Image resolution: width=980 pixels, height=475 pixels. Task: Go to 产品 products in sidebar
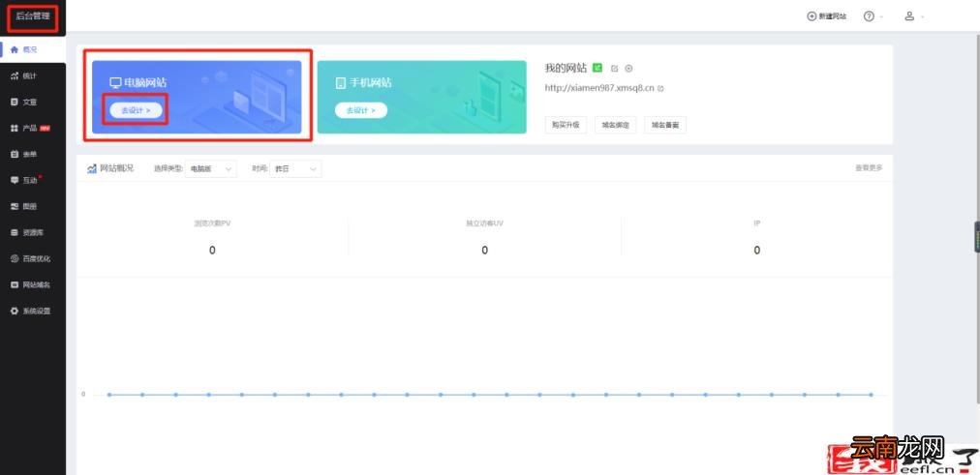tap(30, 128)
